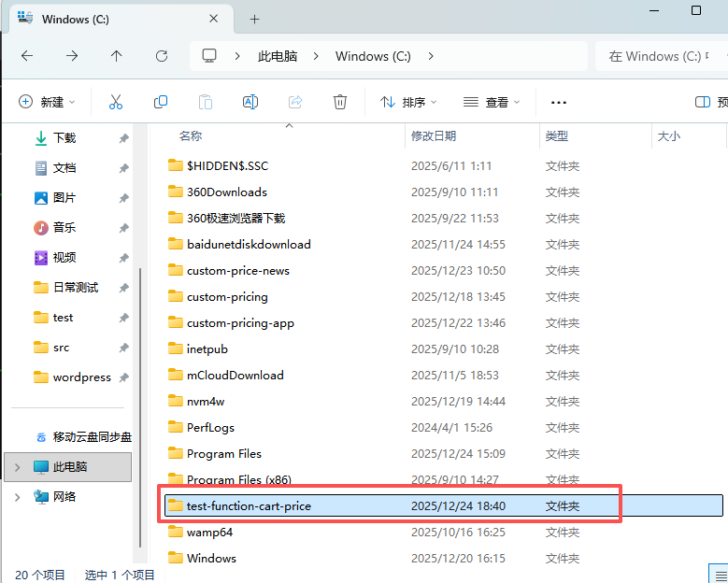Go up one folder level
Viewport: 728px width, 583px height.
coord(116,56)
